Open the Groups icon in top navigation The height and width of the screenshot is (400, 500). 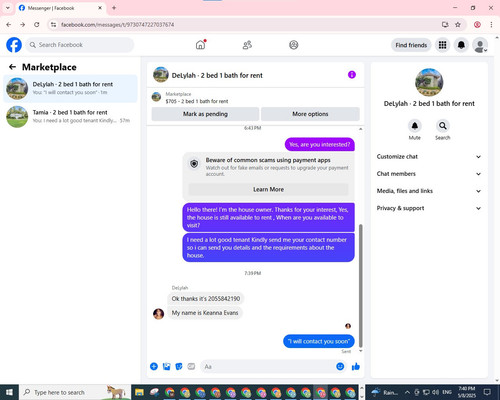[294, 45]
